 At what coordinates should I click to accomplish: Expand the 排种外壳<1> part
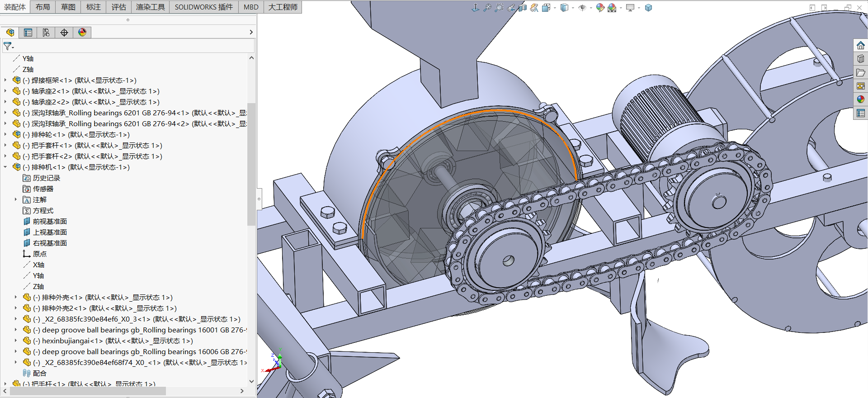coord(16,297)
